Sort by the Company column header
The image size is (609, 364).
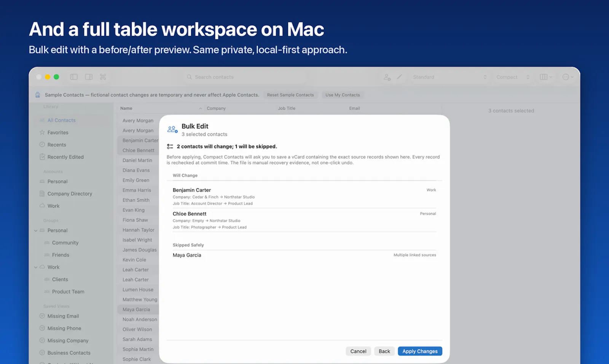216,108
